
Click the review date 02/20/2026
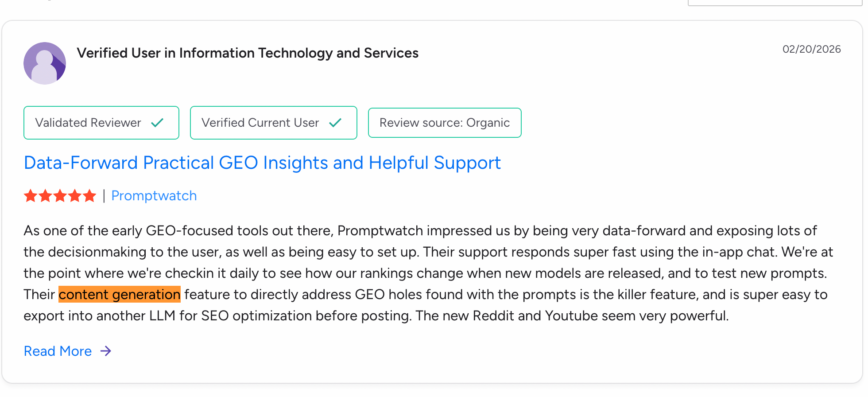pos(811,49)
